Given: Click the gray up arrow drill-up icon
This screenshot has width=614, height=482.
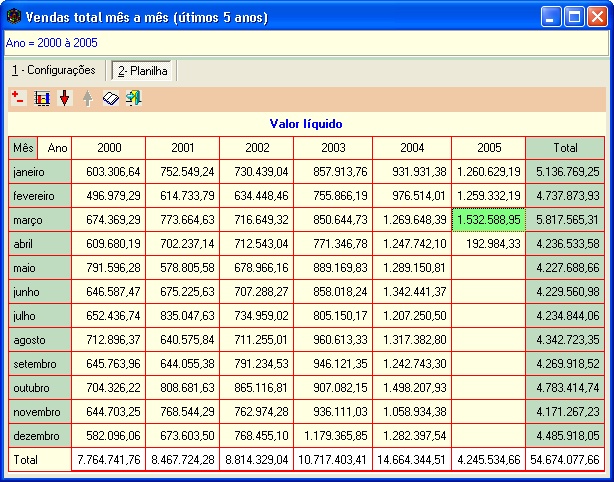Looking at the screenshot, I should pyautogui.click(x=88, y=98).
